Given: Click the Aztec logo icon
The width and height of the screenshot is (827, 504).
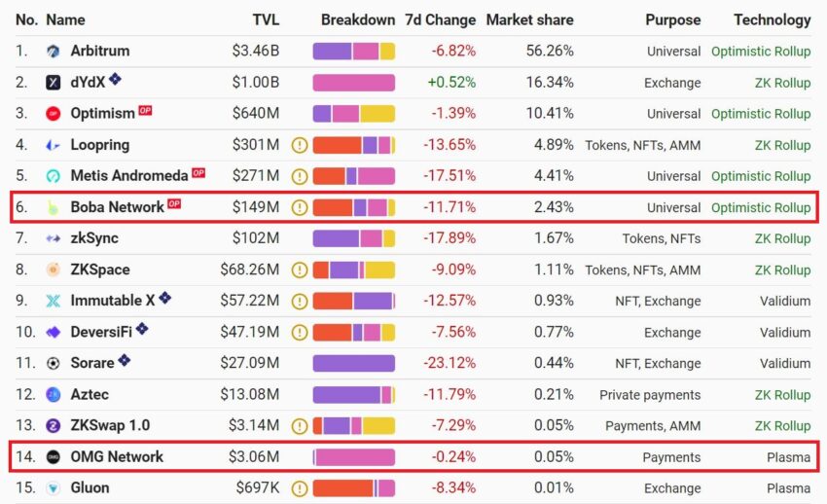Looking at the screenshot, I should pyautogui.click(x=53, y=394).
